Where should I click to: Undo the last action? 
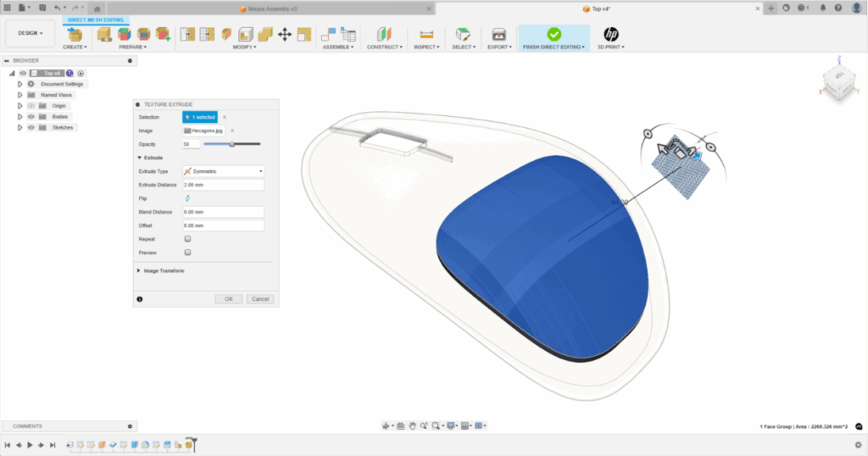pos(57,8)
